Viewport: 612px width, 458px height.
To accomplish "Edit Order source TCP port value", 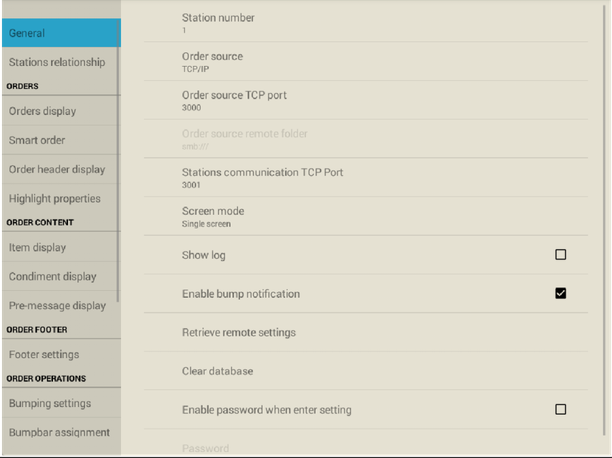I will [366, 100].
